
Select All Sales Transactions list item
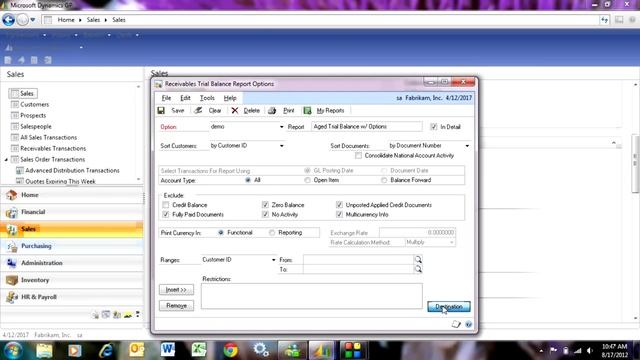click(x=49, y=138)
